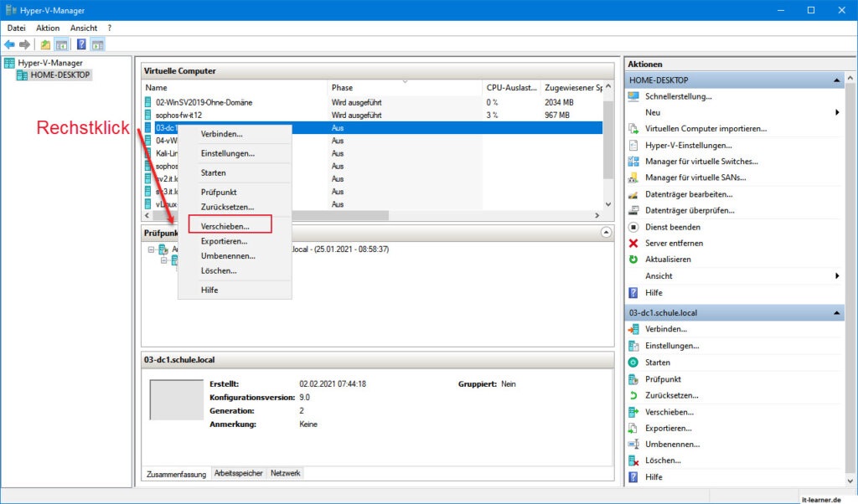
Task: Click the Aktionen pane scroll-down arrow
Action: 850,481
